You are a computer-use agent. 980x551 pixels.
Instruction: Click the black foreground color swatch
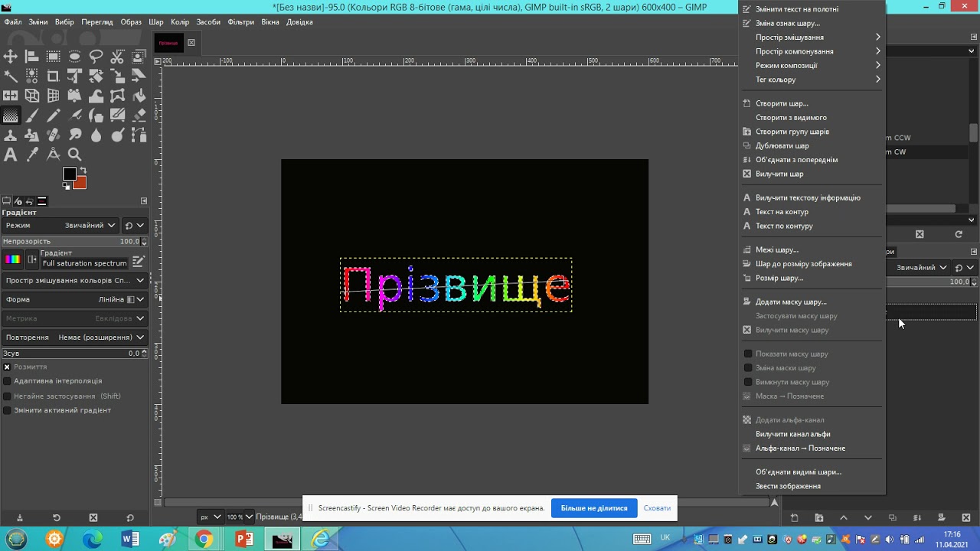(x=70, y=174)
